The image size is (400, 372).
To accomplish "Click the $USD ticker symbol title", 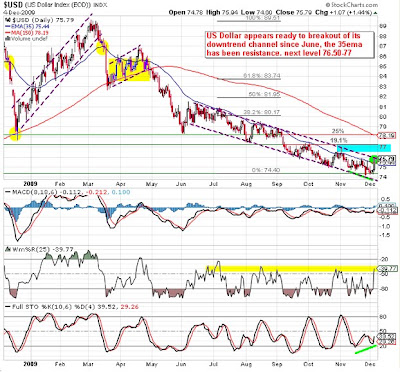I will 13,5.
